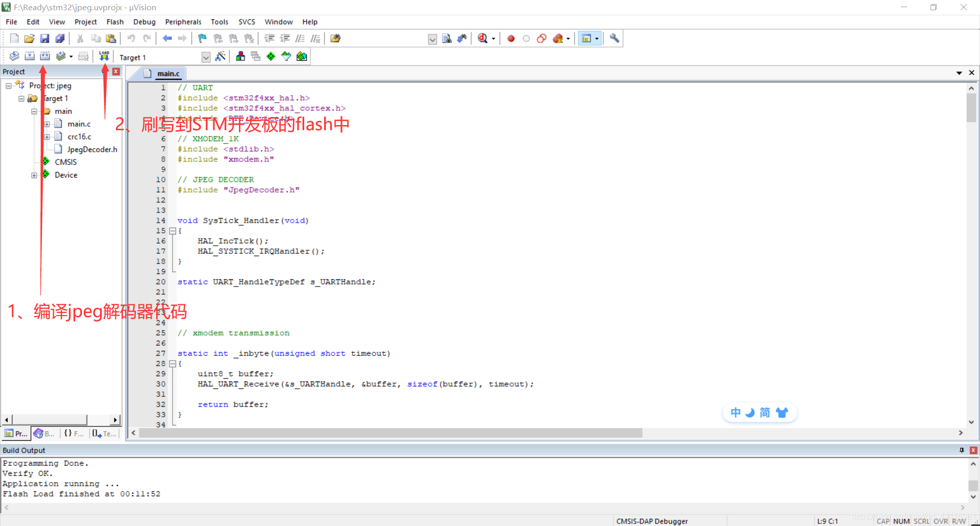Viewport: 980px width, 526px height.
Task: Switch to the Functions panel tab
Action: (x=74, y=434)
